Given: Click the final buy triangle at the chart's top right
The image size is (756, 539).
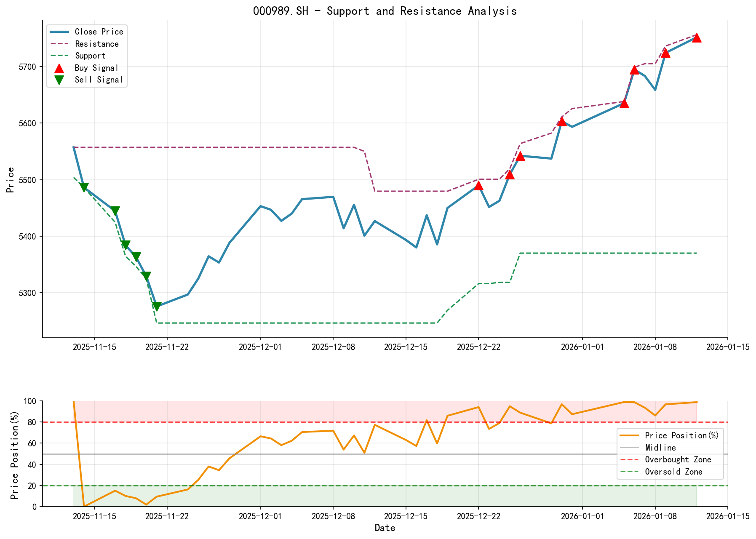Looking at the screenshot, I should (x=697, y=38).
